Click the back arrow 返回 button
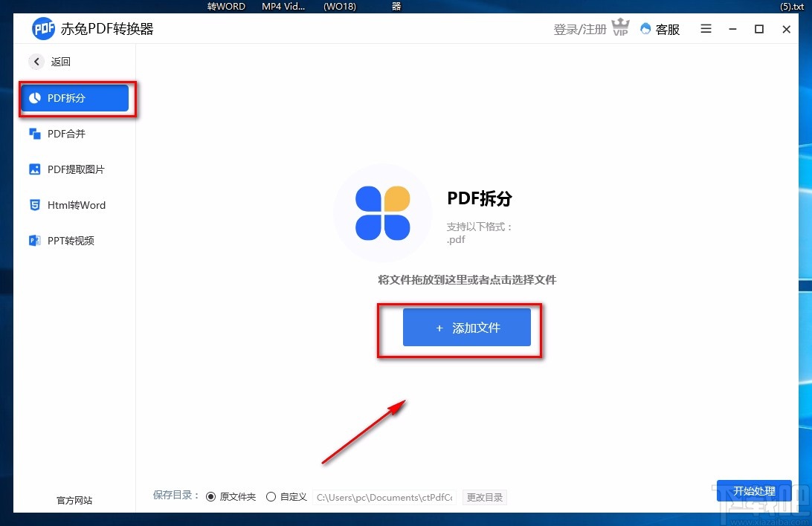This screenshot has width=812, height=526. click(36, 62)
